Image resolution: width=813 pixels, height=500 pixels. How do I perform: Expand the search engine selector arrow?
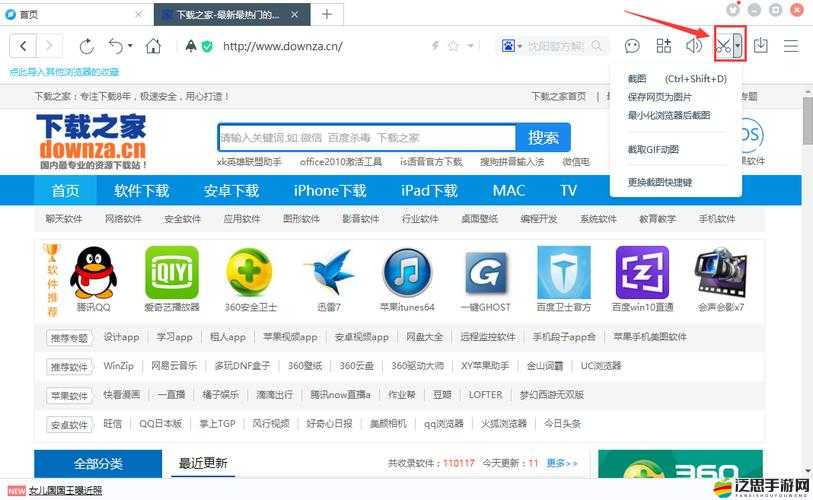(x=520, y=46)
